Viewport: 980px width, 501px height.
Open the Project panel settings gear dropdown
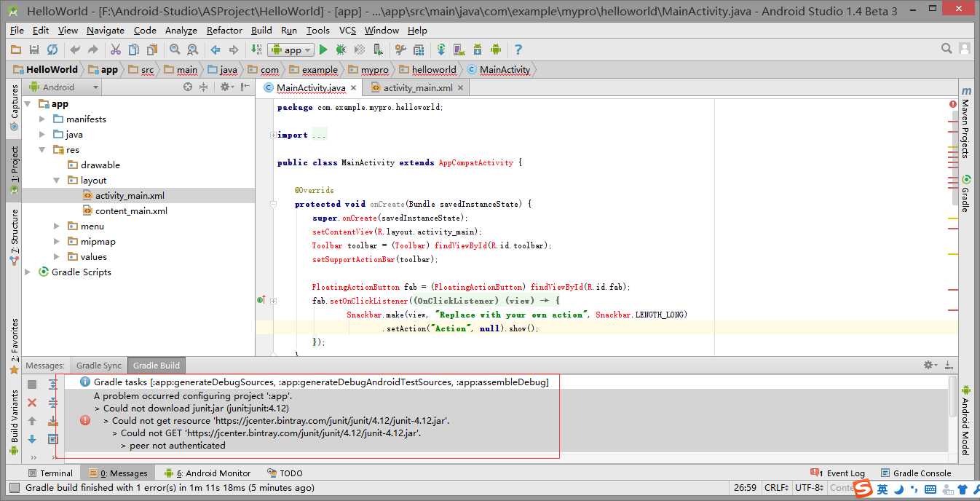click(227, 87)
